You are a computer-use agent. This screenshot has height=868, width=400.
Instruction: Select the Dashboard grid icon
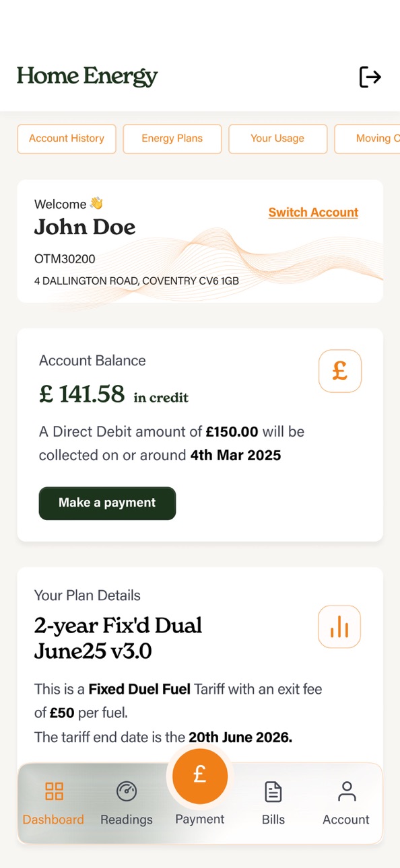point(54,791)
